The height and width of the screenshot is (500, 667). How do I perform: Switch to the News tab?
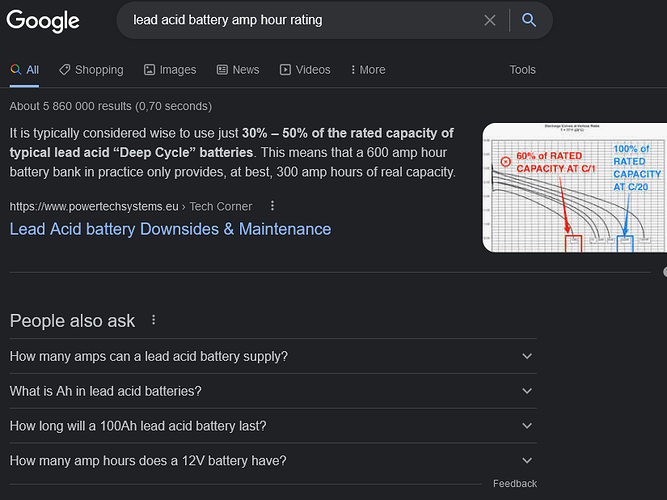238,70
